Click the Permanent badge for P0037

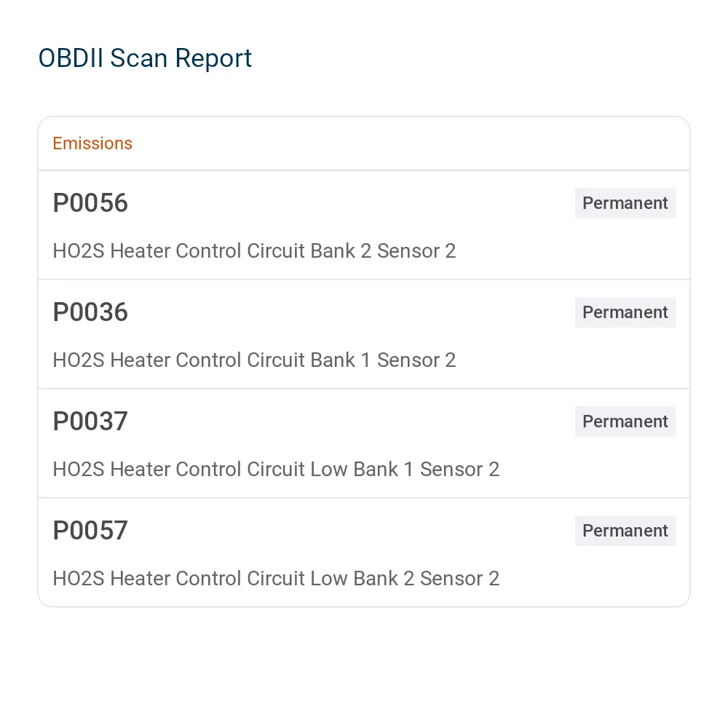point(625,421)
